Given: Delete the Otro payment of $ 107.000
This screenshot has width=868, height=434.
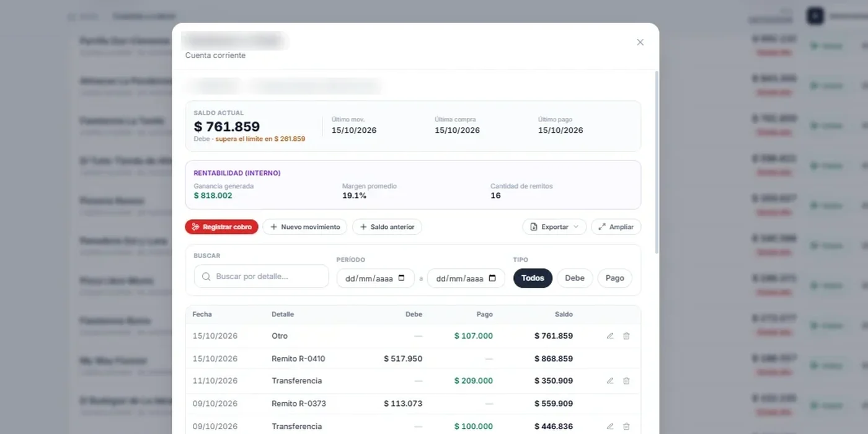Looking at the screenshot, I should click(x=626, y=336).
